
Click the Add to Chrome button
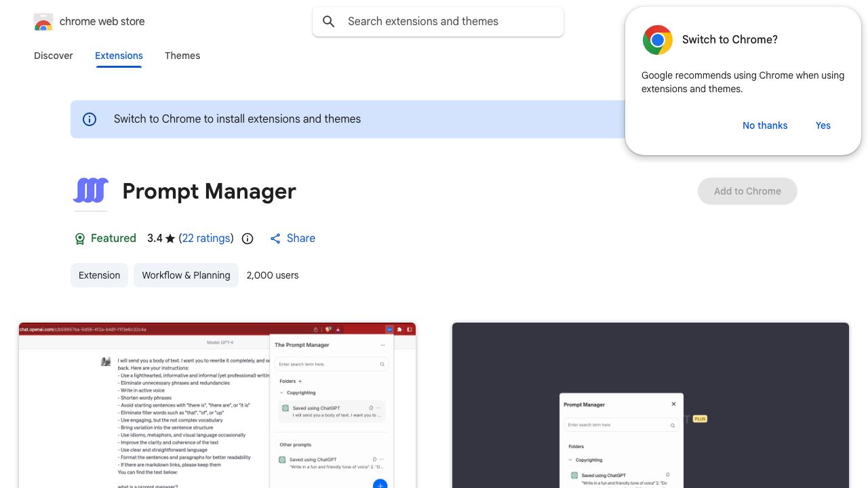tap(747, 191)
